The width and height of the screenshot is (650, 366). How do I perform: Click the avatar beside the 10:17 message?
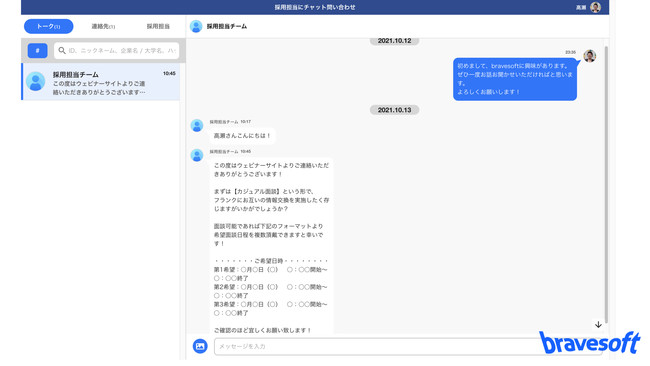click(x=196, y=126)
